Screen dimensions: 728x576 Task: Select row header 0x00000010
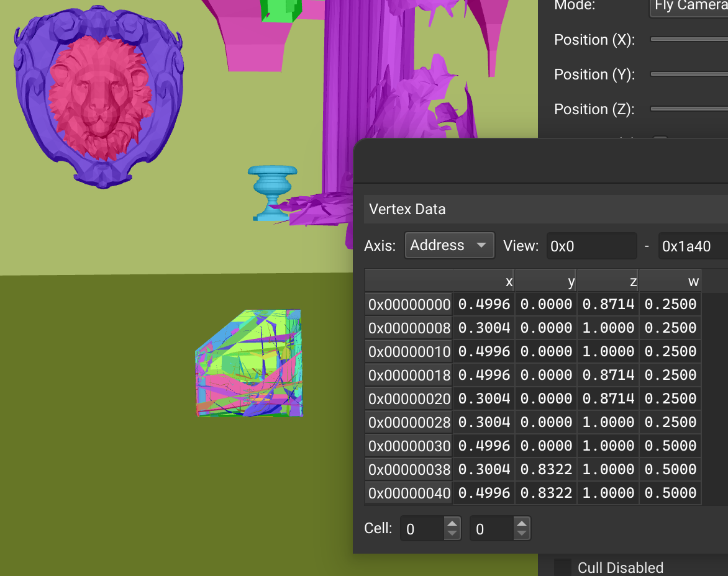point(409,351)
